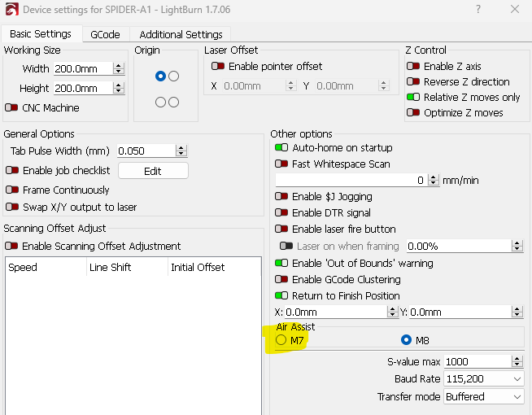Select M7 air assist radio button

coord(281,340)
